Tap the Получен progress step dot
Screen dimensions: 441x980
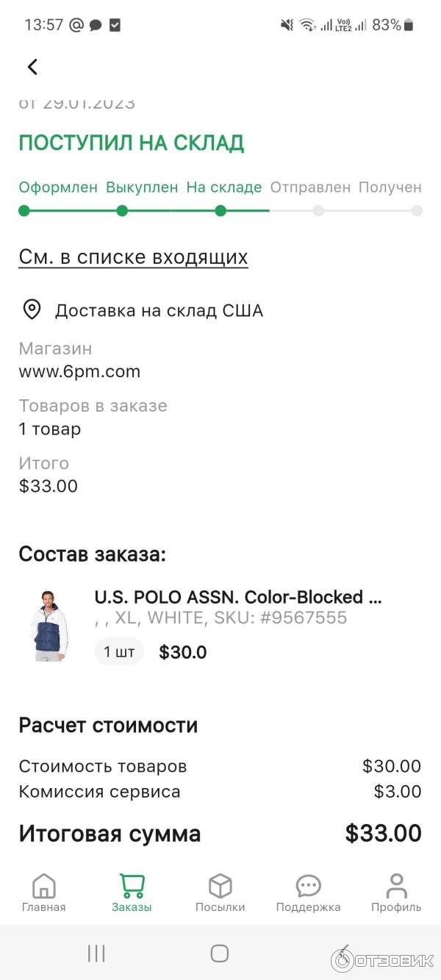coord(417,211)
